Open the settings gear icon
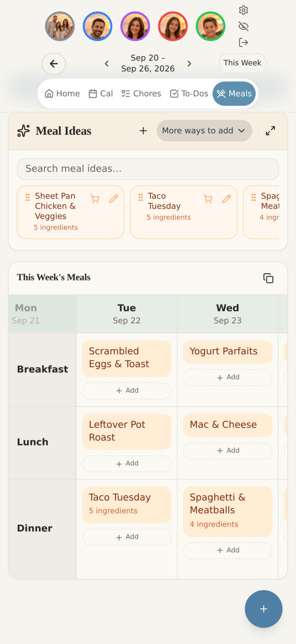 point(243,10)
